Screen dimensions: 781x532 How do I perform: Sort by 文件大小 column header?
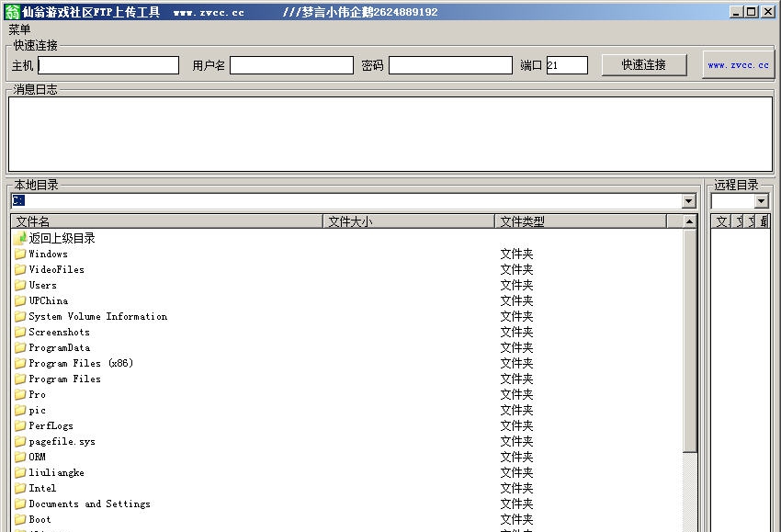click(409, 221)
